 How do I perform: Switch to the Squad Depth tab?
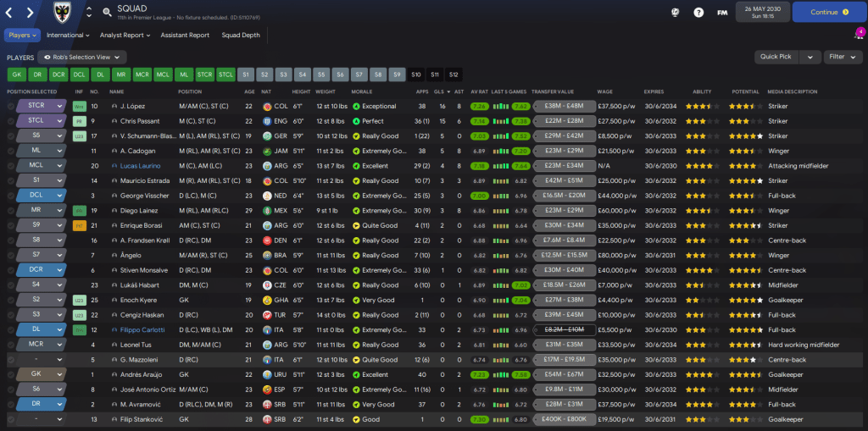point(242,36)
